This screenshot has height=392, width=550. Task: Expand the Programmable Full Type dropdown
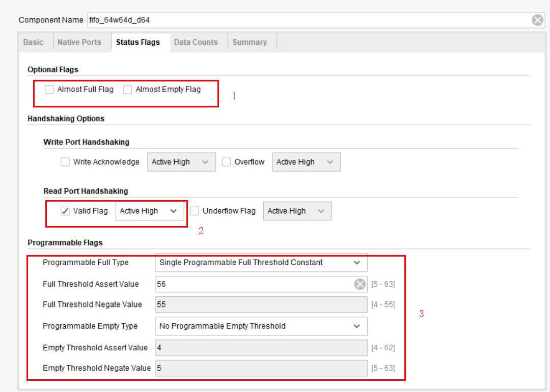261,263
